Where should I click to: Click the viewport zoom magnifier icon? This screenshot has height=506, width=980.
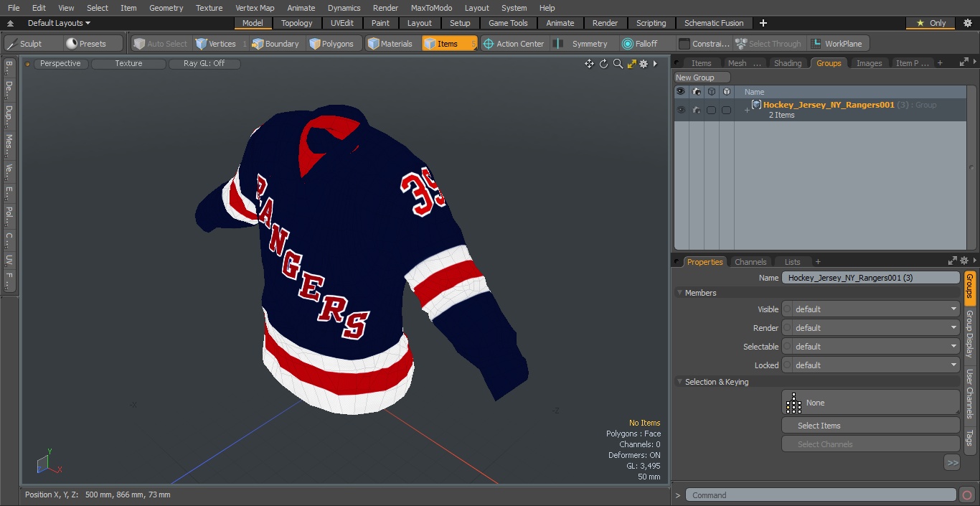(x=618, y=64)
